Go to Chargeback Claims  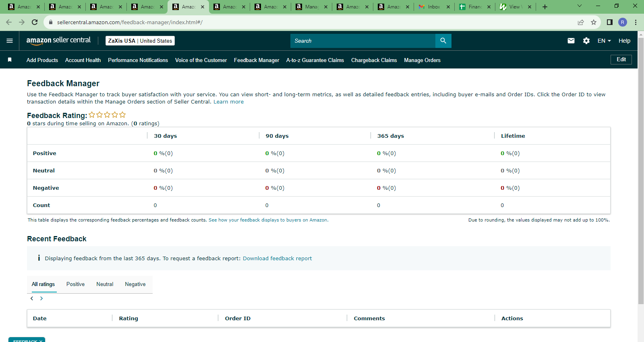(x=374, y=60)
